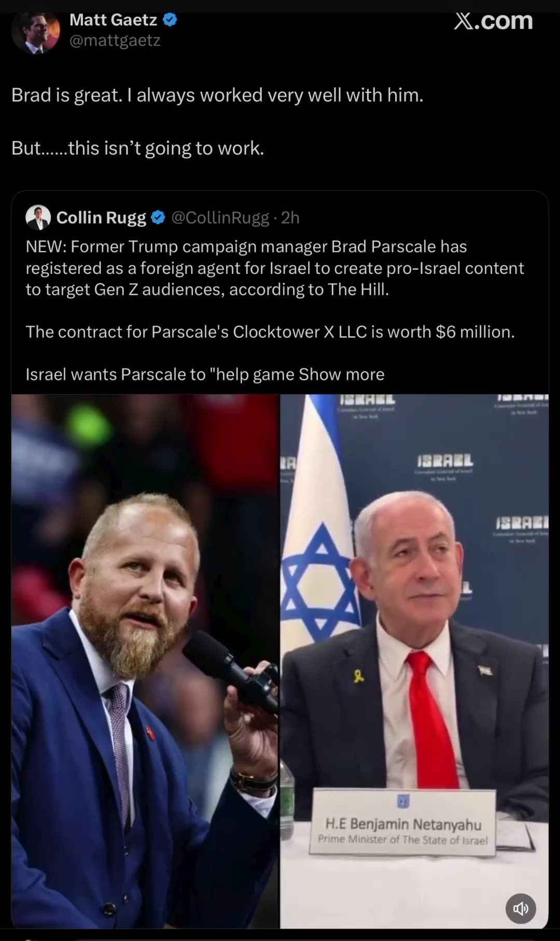Viewport: 560px width, 941px height.
Task: Open the 2h timestamp of quoted post
Action: click(x=290, y=218)
